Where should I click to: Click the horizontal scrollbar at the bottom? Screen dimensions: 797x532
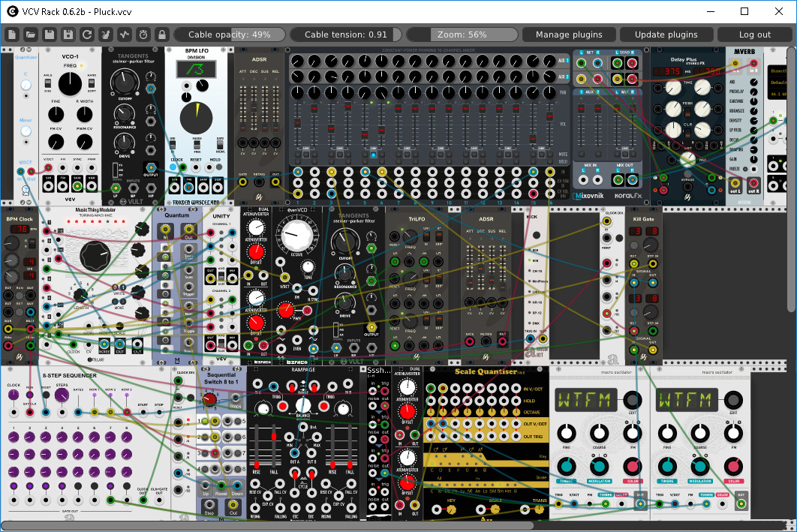click(x=267, y=525)
